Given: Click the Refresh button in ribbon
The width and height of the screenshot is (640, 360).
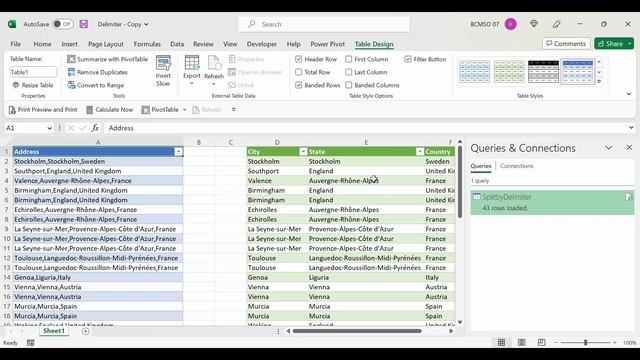Looking at the screenshot, I should click(x=214, y=71).
